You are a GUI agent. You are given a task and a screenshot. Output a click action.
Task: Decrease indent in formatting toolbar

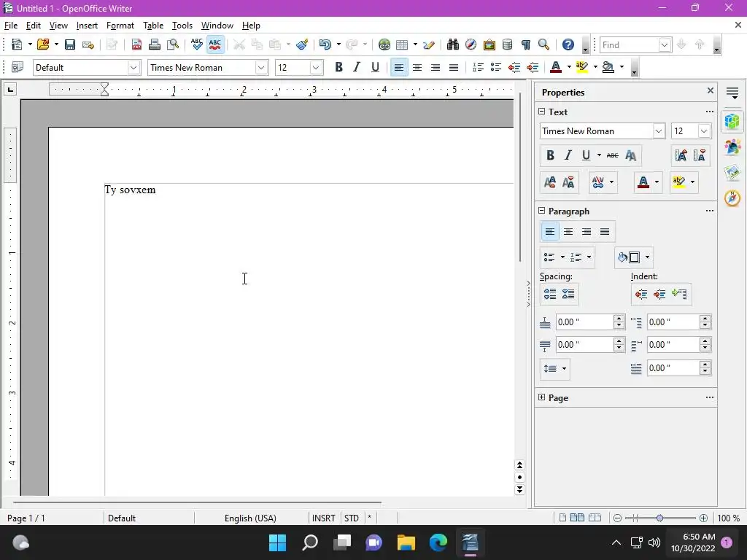click(x=514, y=68)
